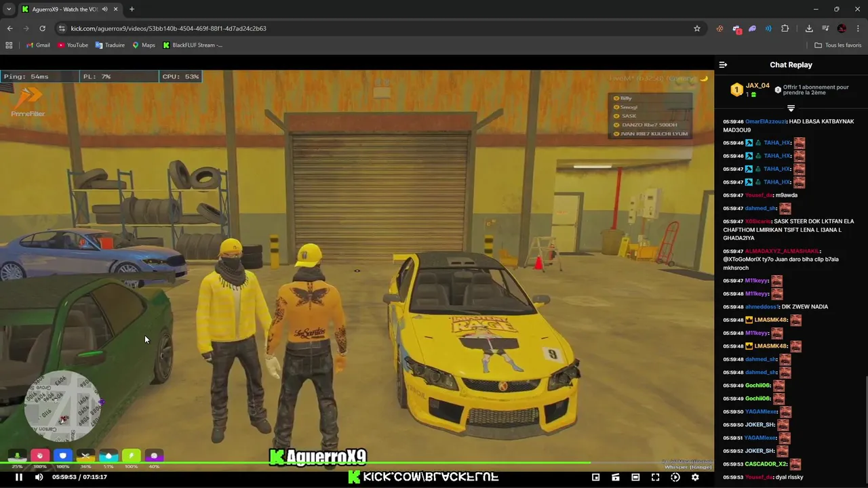The height and width of the screenshot is (488, 868).
Task: Open CASCADOR_X2 username in chat
Action: point(766,464)
